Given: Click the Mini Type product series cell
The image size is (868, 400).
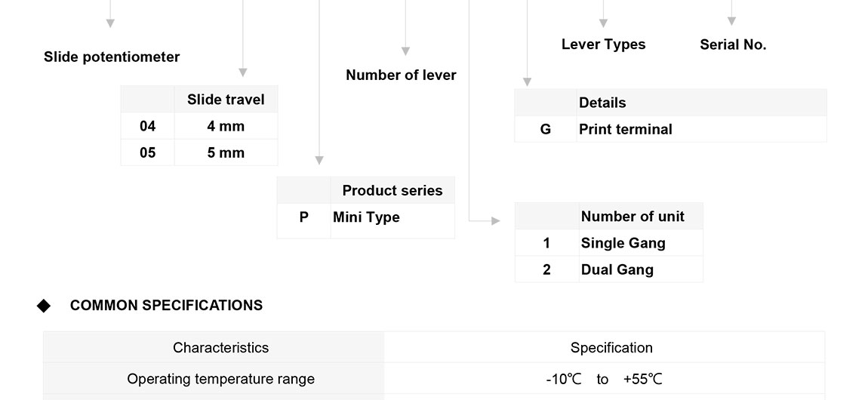Looking at the screenshot, I should pyautogui.click(x=366, y=217).
